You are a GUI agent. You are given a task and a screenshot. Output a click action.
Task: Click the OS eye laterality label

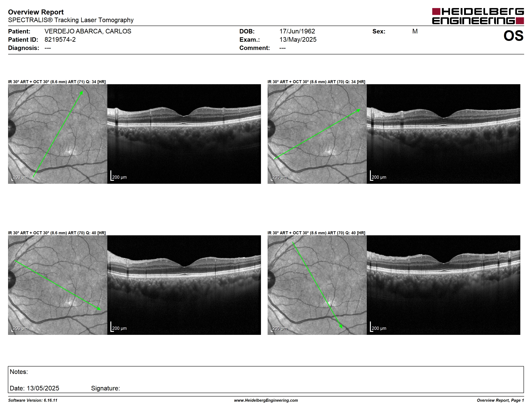click(513, 36)
